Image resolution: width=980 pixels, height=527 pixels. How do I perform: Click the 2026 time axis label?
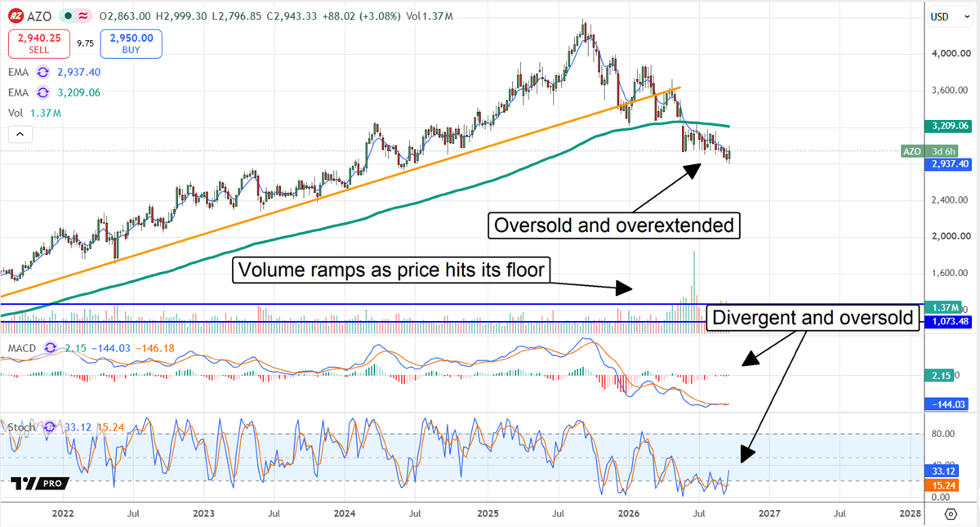point(627,514)
